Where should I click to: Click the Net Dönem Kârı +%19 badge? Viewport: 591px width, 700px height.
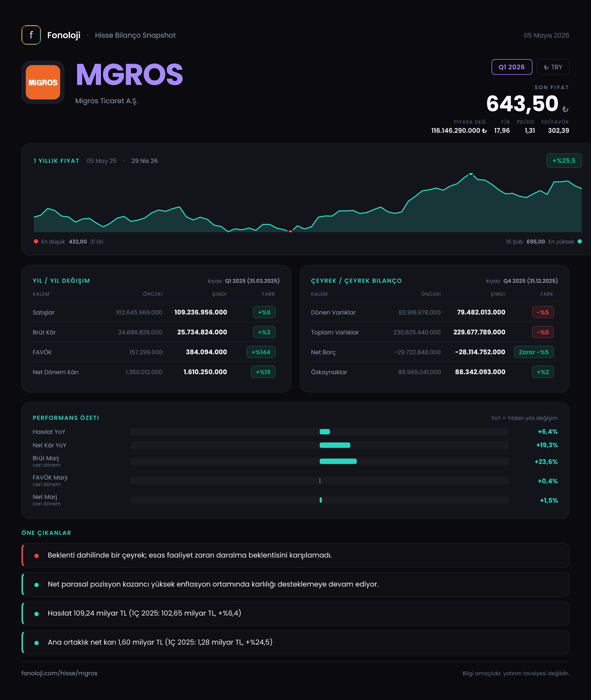click(263, 372)
